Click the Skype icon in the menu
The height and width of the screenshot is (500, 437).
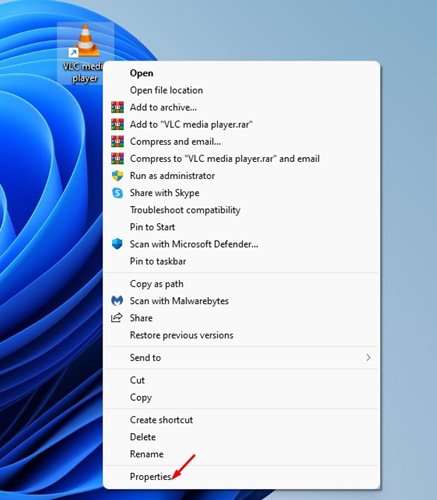point(117,193)
